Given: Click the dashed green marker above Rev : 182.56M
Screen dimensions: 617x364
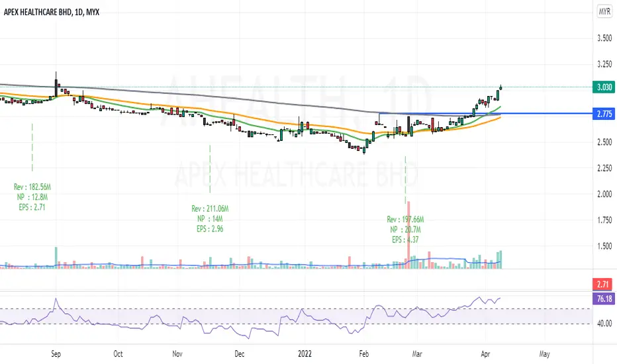Looking at the screenshot, I should coord(32,147).
